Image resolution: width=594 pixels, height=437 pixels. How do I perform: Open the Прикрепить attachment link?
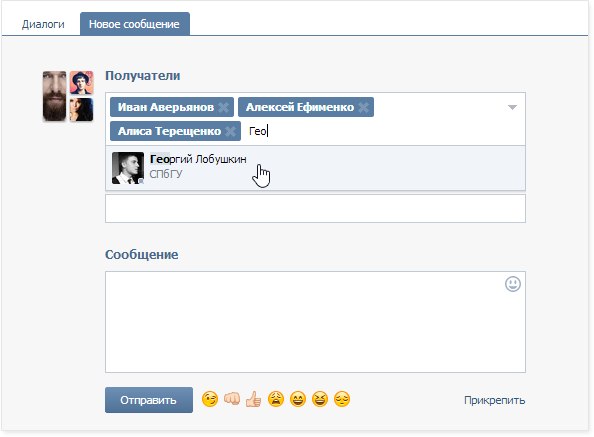click(x=494, y=400)
